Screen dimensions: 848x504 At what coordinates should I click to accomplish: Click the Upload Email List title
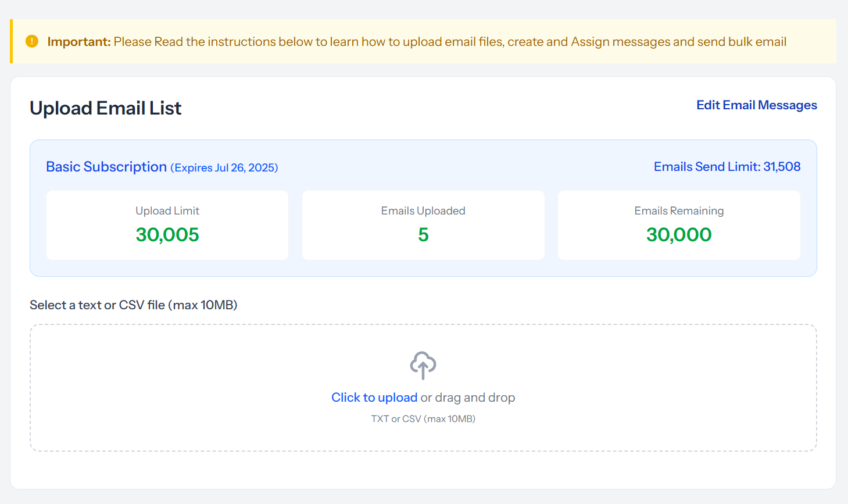click(x=105, y=108)
